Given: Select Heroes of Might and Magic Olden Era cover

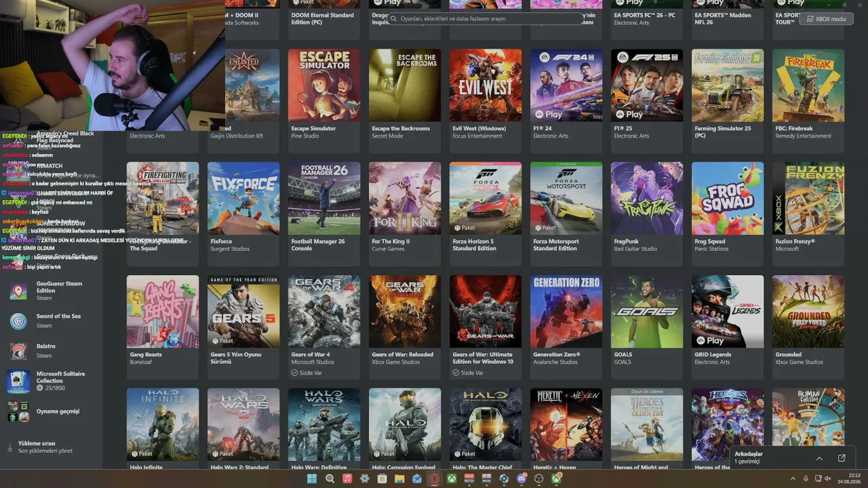Looking at the screenshot, I should coord(647,425).
